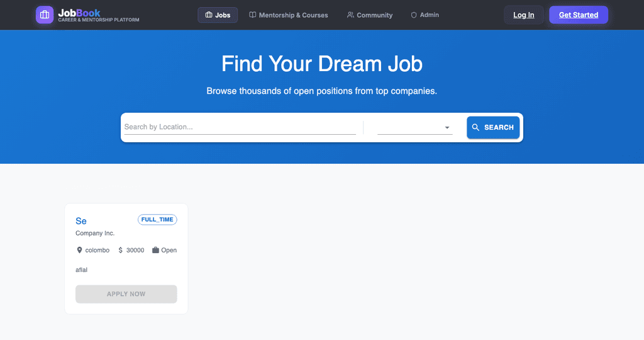The height and width of the screenshot is (340, 644).
Task: Click the dollar icon beside 30000
Action: [x=120, y=250]
